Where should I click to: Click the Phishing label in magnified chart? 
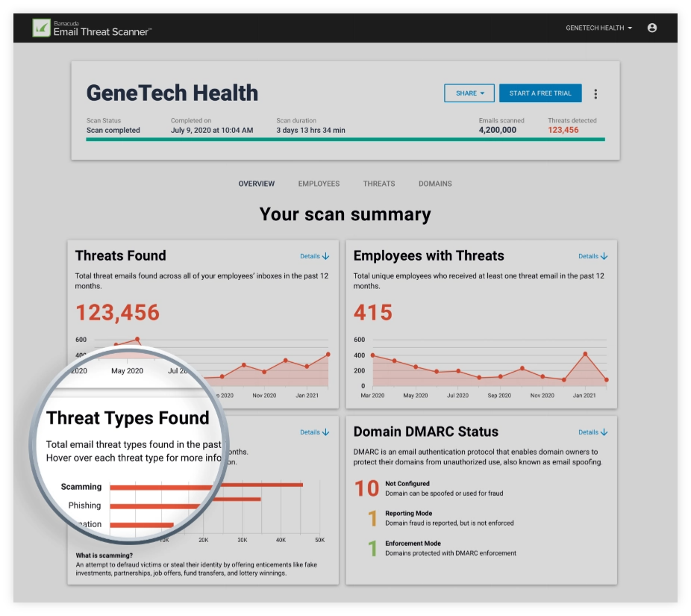[84, 505]
